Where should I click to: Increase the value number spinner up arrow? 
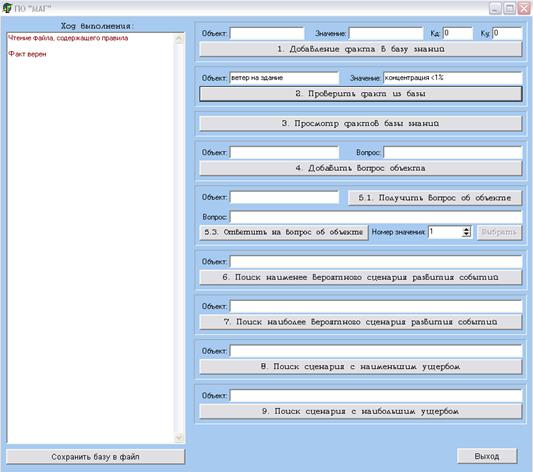(x=466, y=229)
